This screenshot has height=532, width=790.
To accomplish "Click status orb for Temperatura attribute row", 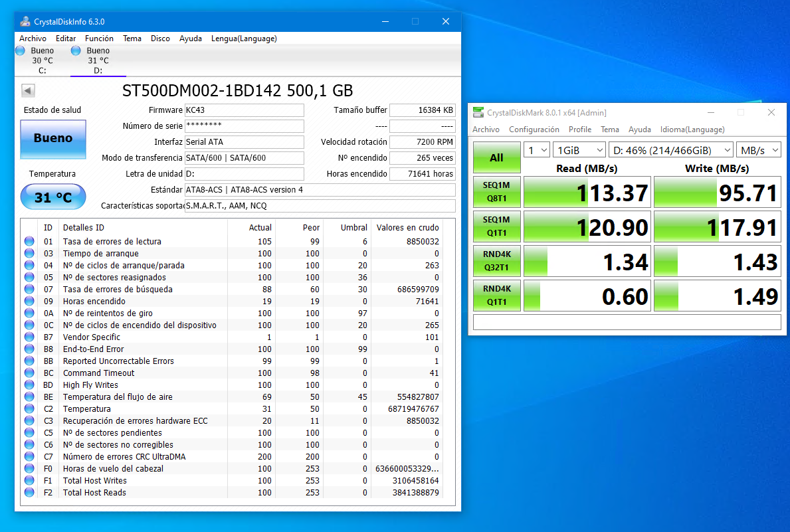I will pyautogui.click(x=29, y=409).
